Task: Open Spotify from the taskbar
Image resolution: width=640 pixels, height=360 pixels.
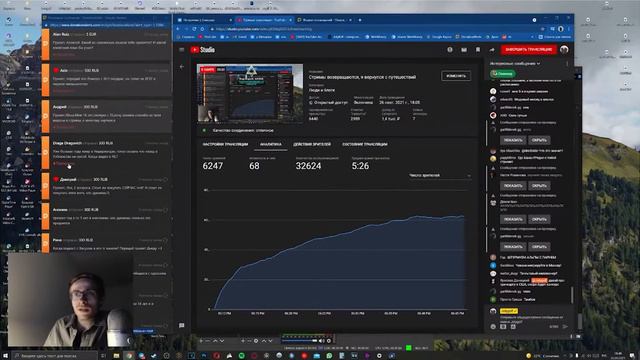Action: [x=241, y=356]
